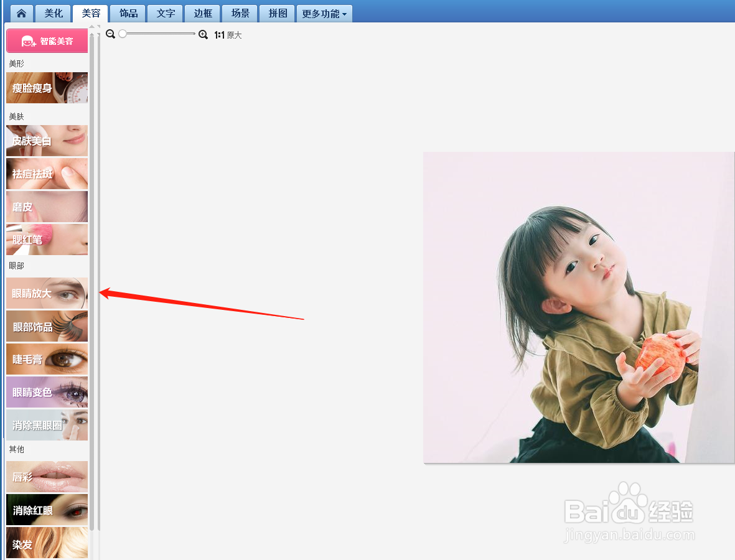Click the 美肤 section label
The image size is (735, 560).
[16, 116]
